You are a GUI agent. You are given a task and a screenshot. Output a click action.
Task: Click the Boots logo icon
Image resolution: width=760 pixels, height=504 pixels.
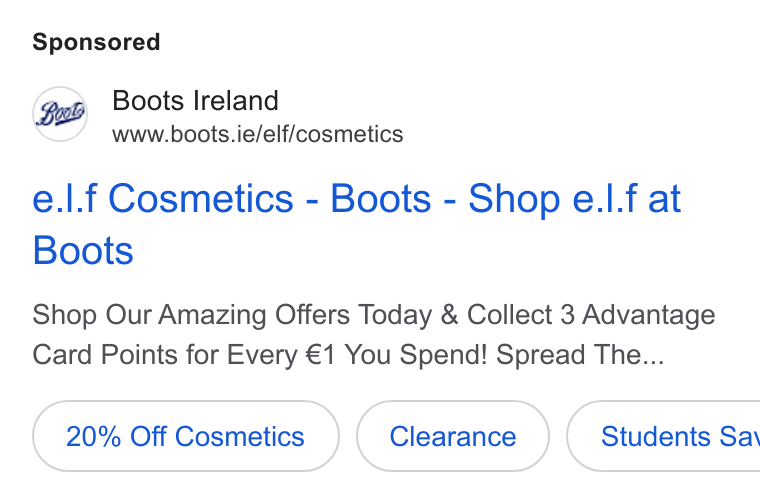(60, 114)
